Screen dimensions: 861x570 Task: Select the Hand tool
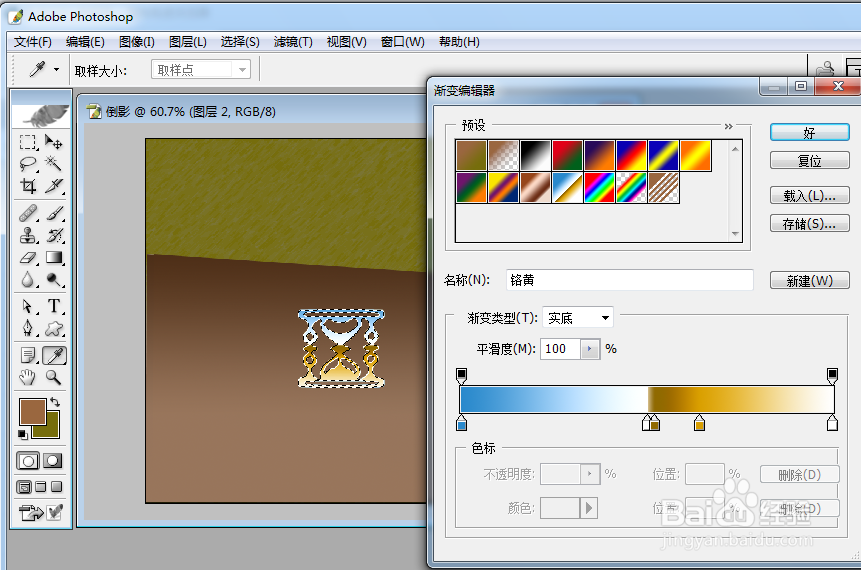[x=28, y=377]
